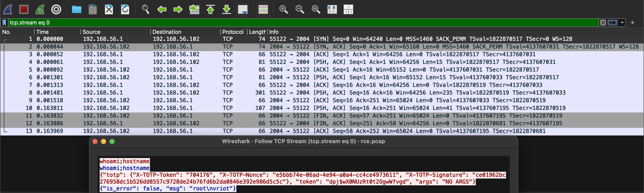Open the filter history dropdown arrow
Viewport: 644px width, 193px height.
622,23
